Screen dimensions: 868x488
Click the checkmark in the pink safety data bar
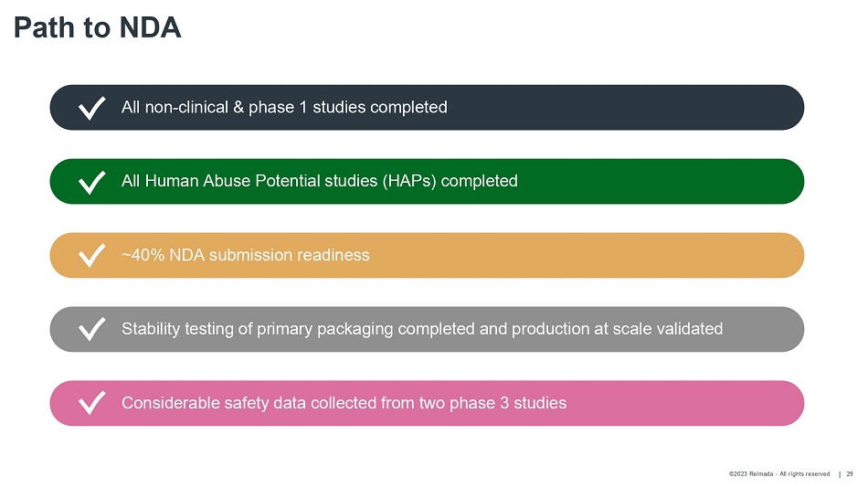point(91,404)
